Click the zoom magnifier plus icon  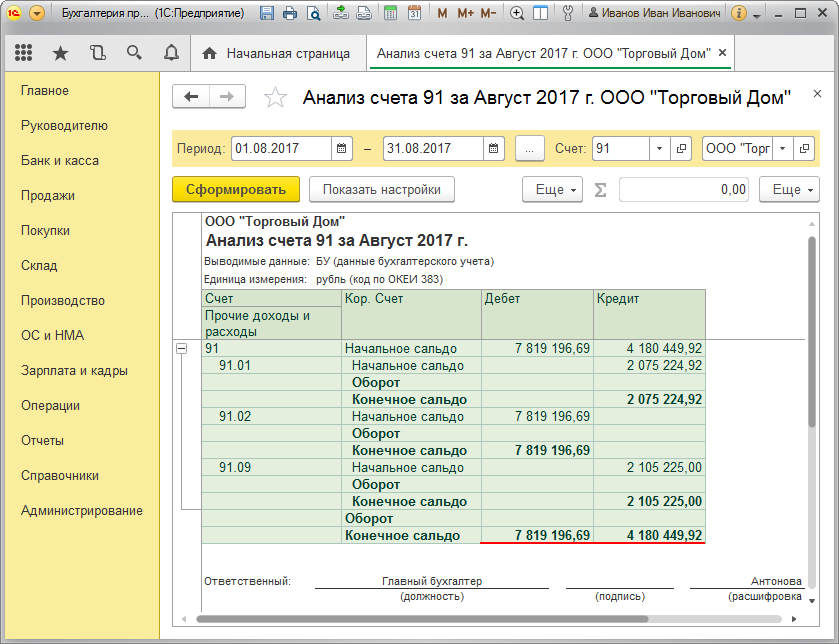[517, 13]
